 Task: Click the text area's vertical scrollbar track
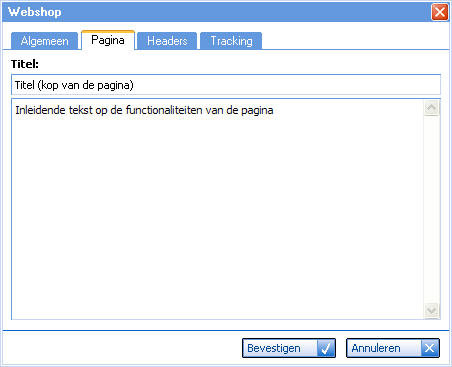tap(432, 209)
